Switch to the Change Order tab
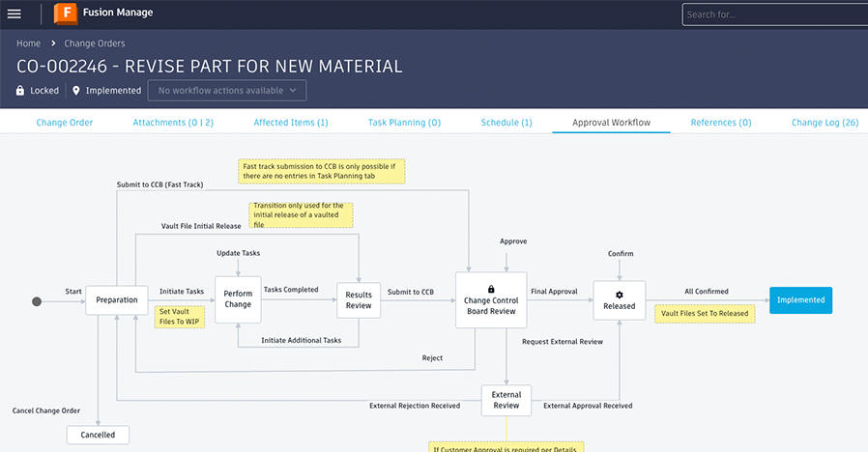The width and height of the screenshot is (868, 452). click(x=65, y=123)
